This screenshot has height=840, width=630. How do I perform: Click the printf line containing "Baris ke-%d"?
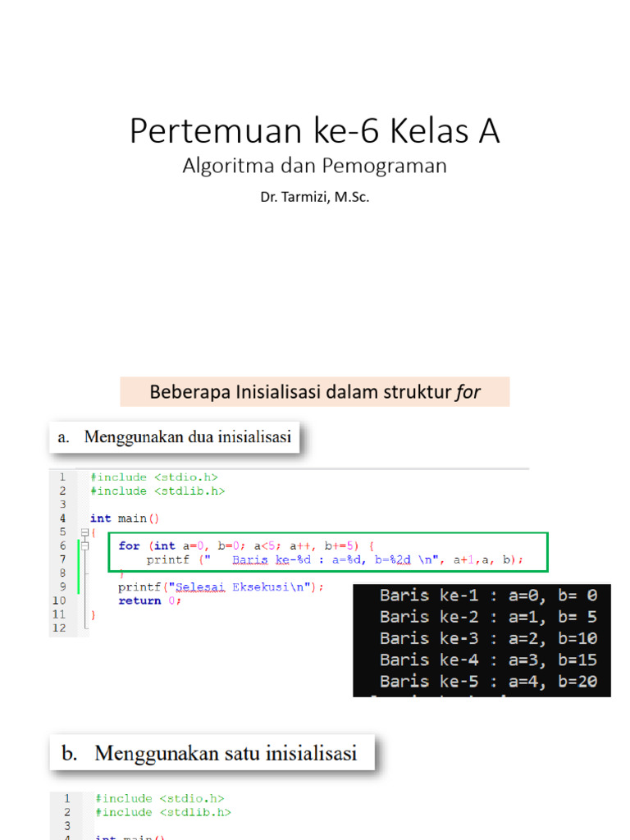coord(335,559)
